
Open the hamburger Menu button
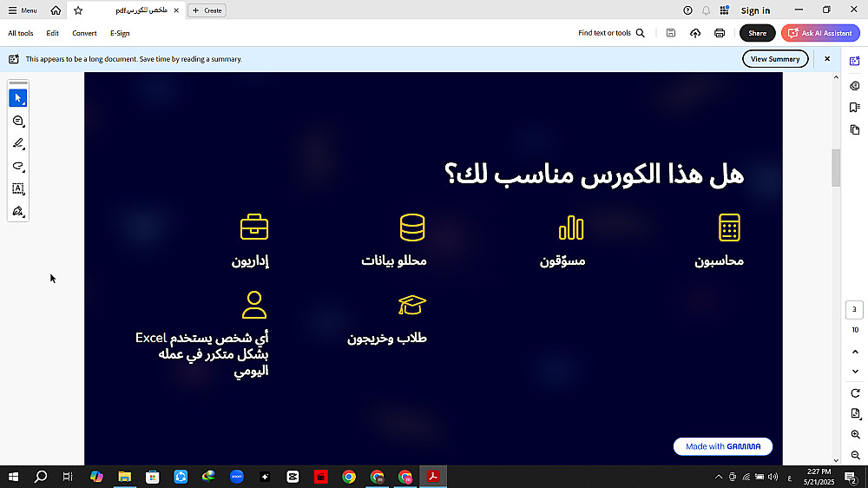[23, 10]
